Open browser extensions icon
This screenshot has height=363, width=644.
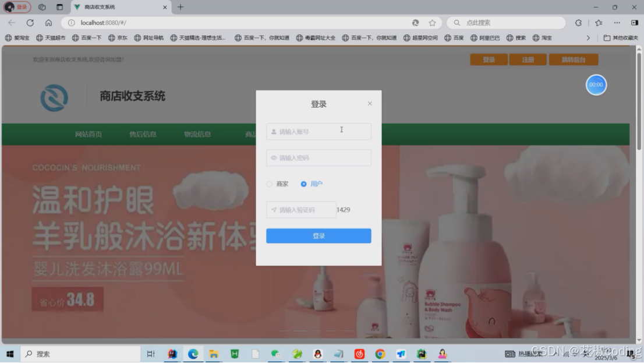pyautogui.click(x=578, y=23)
